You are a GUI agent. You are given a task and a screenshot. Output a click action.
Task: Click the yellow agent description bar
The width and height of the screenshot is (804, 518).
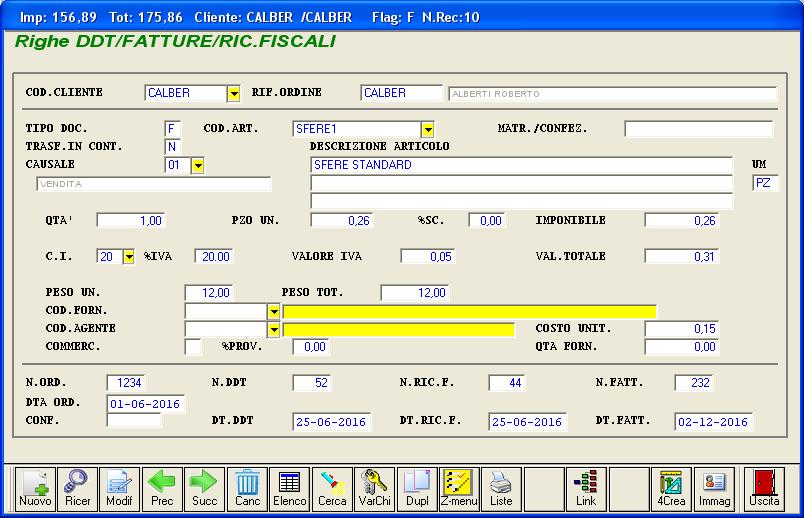pos(399,329)
